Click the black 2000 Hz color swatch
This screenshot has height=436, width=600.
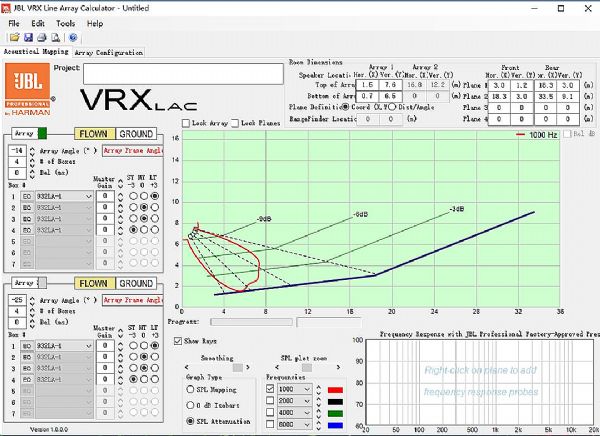335,402
